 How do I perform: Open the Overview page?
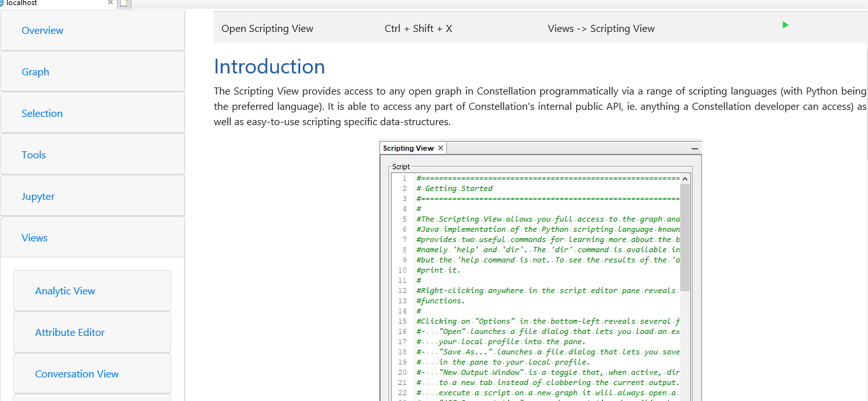pyautogui.click(x=42, y=30)
